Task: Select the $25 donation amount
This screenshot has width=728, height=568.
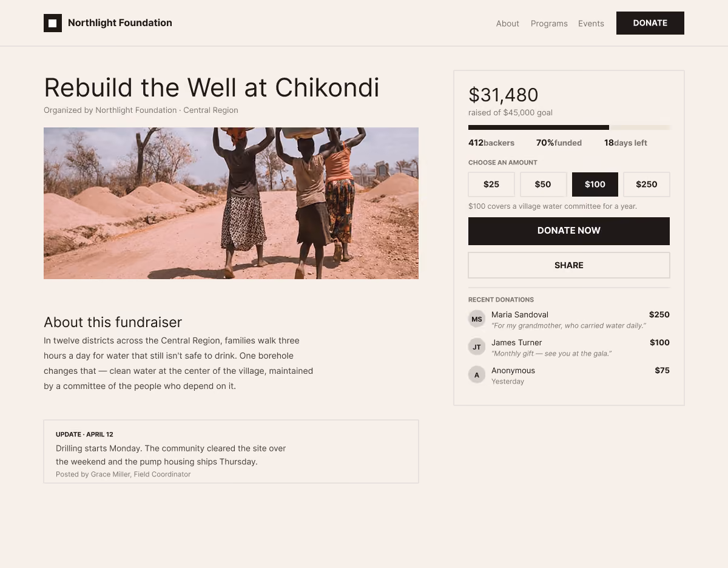Action: (x=491, y=184)
